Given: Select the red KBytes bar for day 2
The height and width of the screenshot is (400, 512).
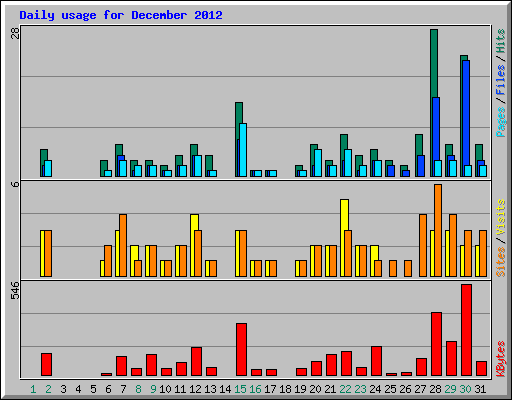Looking at the screenshot, I should pyautogui.click(x=46, y=364).
